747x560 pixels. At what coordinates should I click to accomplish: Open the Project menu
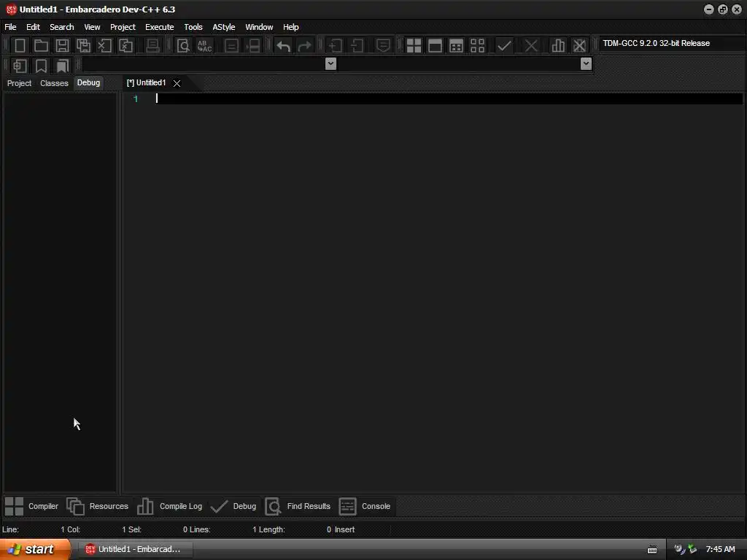tap(123, 27)
